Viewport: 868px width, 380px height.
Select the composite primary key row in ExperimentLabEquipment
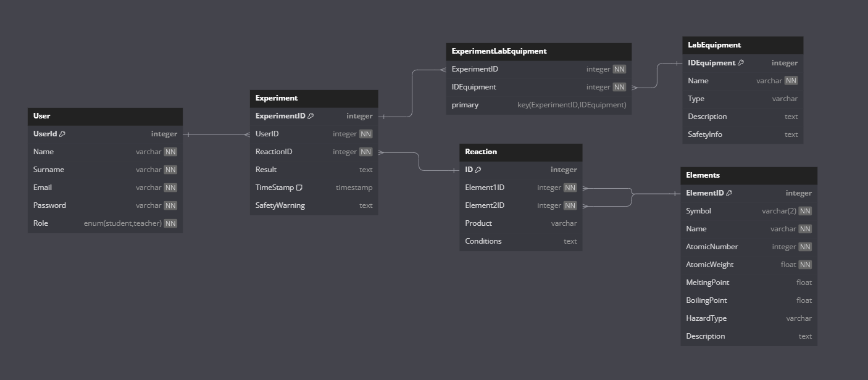[538, 105]
